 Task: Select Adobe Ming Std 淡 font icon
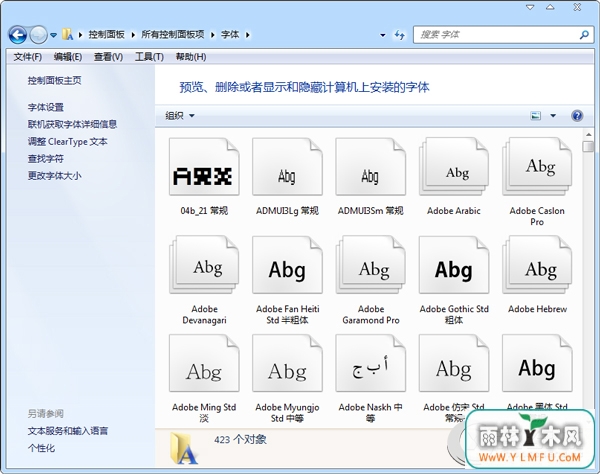(204, 363)
